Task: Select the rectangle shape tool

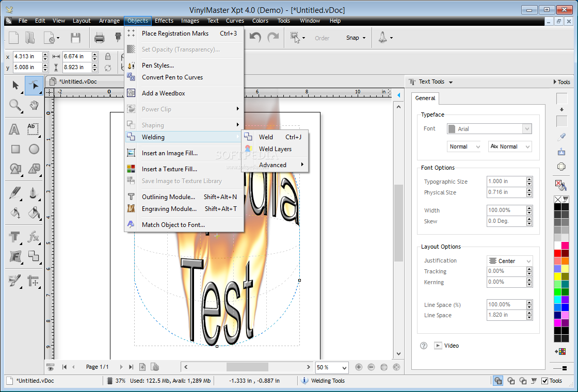Action: tap(15, 149)
